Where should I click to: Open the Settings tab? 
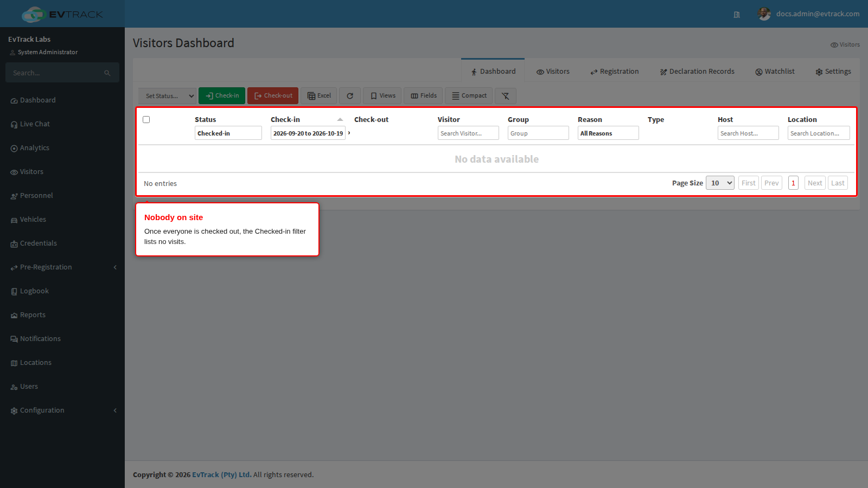coord(833,72)
